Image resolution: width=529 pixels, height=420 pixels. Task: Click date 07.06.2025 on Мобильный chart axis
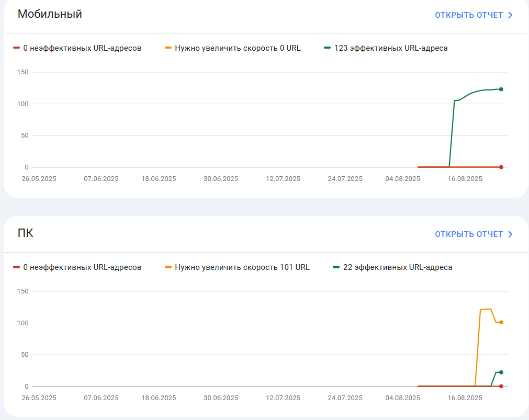(101, 179)
